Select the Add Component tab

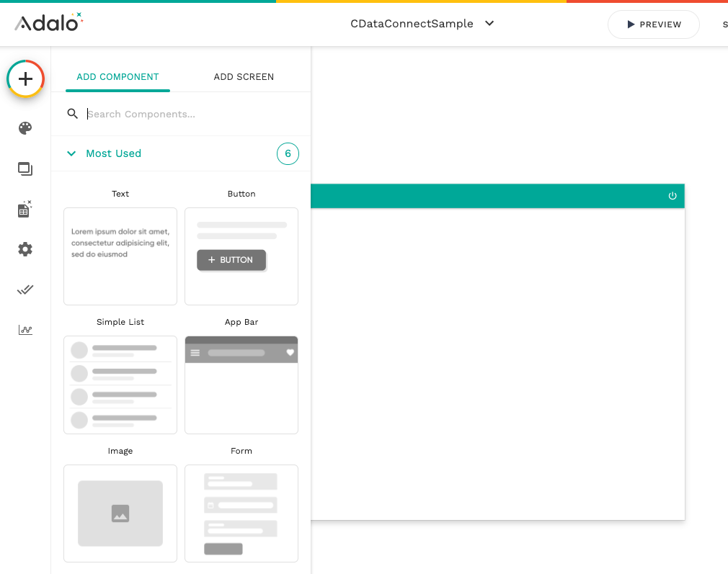tap(117, 77)
